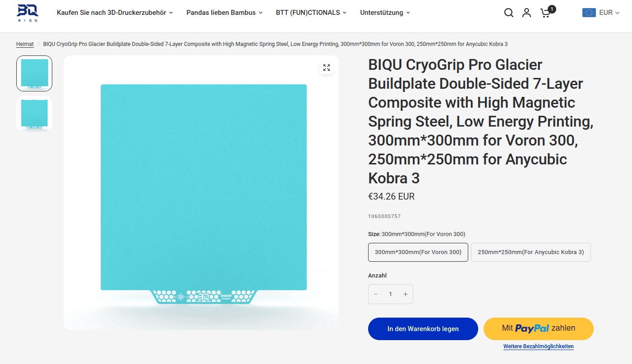Go to the Heimat breadcrumb link
Viewport: 632px width, 364px height.
tap(25, 44)
